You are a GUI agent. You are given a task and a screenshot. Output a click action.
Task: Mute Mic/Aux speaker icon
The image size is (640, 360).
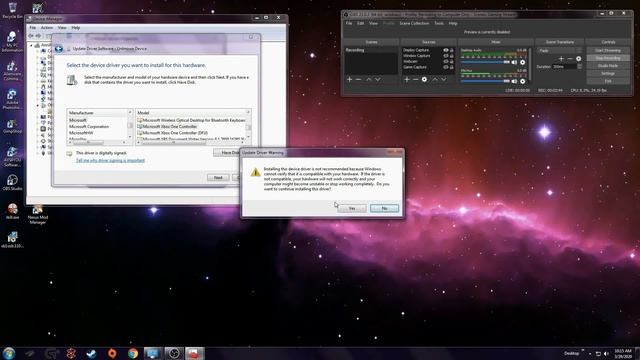[514, 81]
